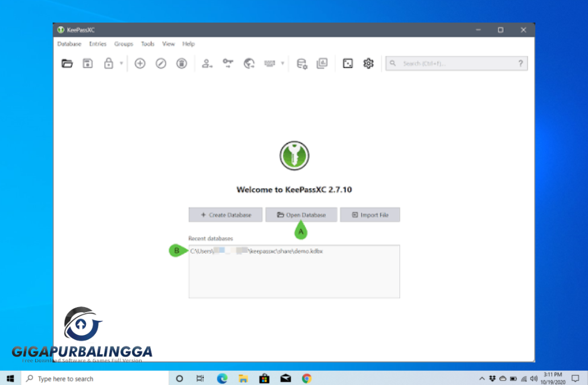Image resolution: width=588 pixels, height=385 pixels.
Task: Focus the search field
Action: (457, 63)
